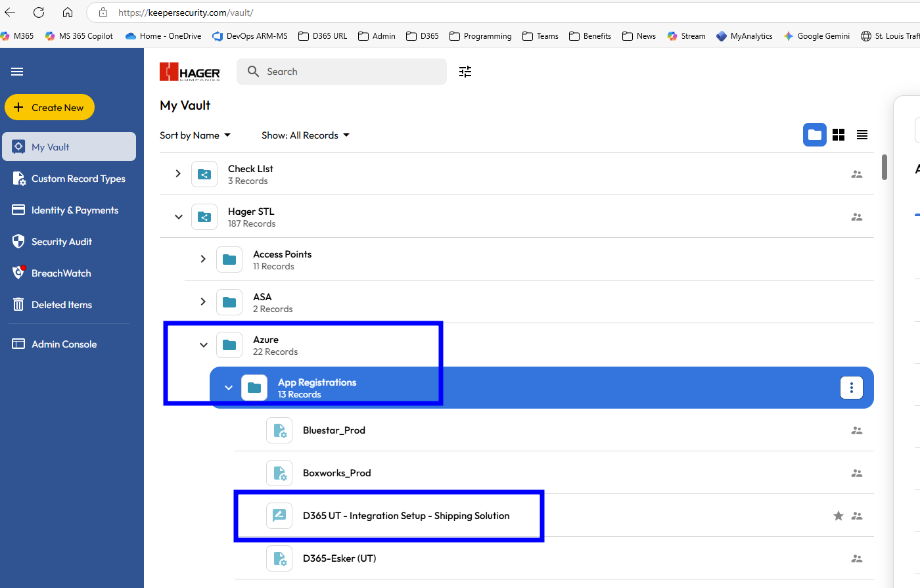Go back in the browser
Viewport: 920px width, 588px height.
pyautogui.click(x=10, y=12)
